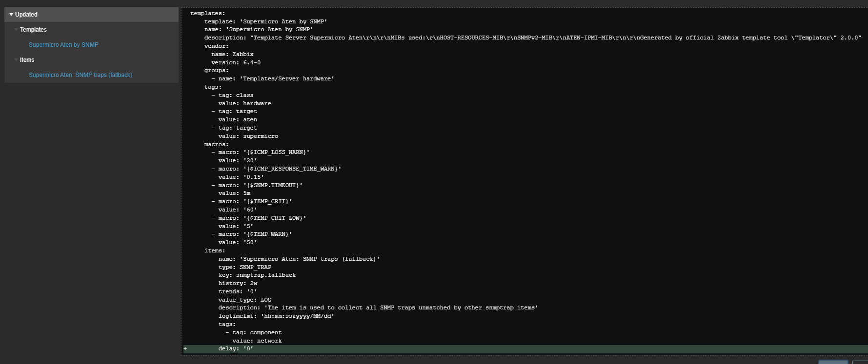Click the line "value: '60'"
Image resolution: width=868 pixels, height=364 pixels.
click(x=238, y=210)
